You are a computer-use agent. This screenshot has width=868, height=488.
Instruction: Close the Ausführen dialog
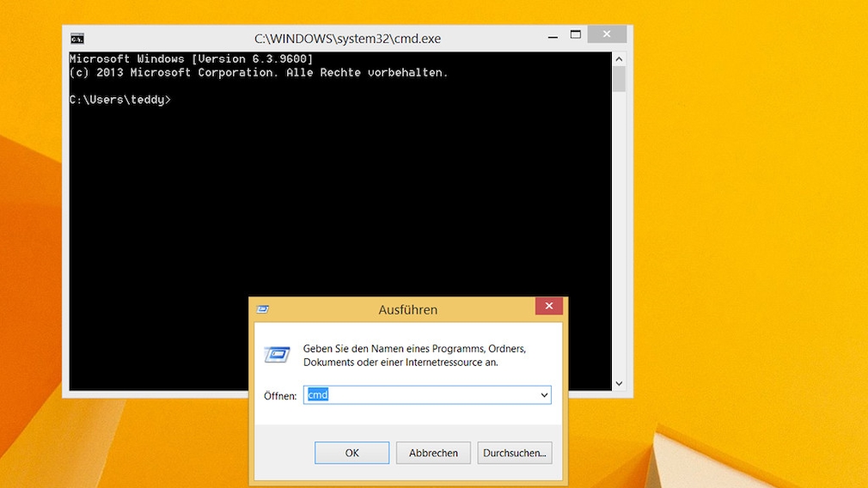548,306
